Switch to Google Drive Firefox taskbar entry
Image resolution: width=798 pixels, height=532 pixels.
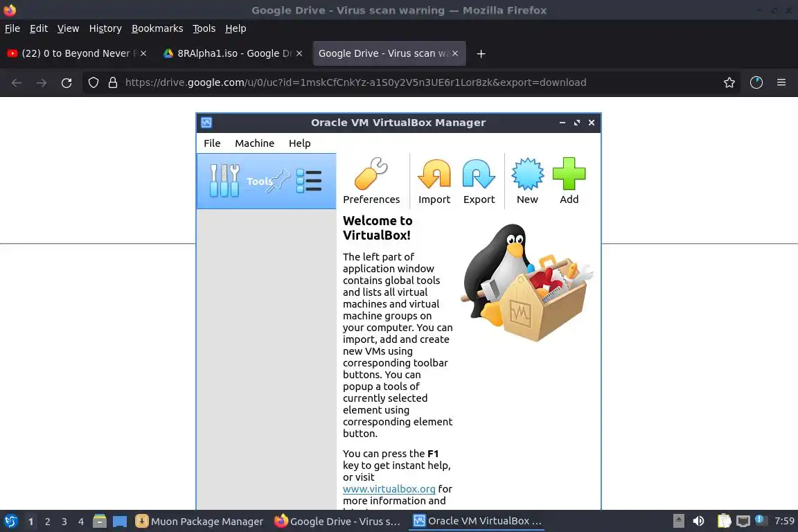[x=338, y=522]
